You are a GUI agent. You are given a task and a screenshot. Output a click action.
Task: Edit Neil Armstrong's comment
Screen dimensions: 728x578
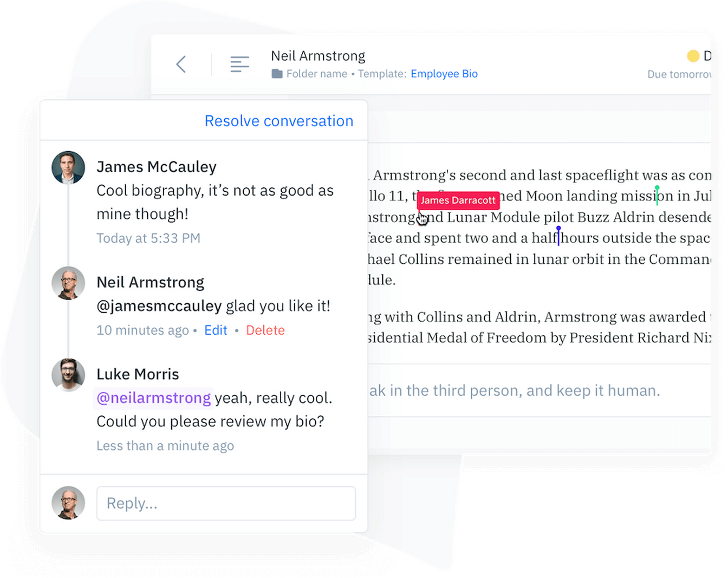[216, 330]
